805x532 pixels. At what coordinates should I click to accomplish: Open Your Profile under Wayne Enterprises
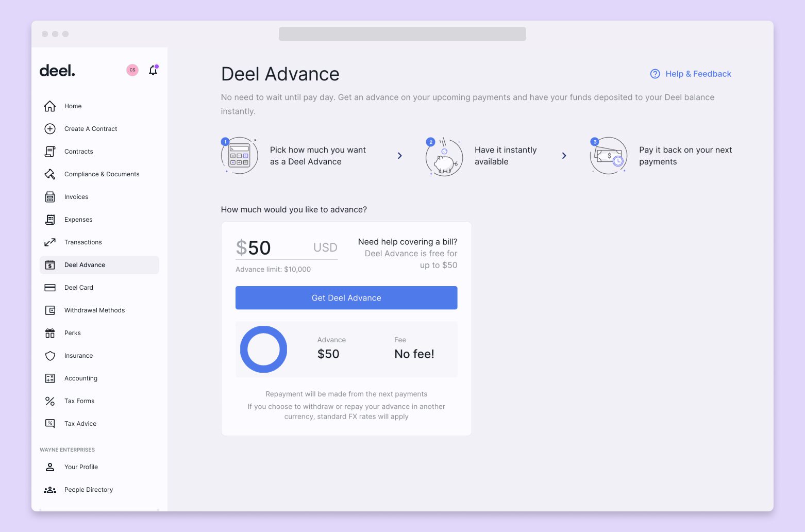81,467
